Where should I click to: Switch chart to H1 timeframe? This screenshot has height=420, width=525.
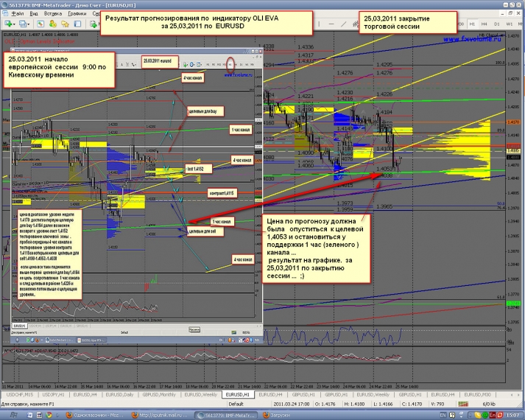click(x=472, y=24)
